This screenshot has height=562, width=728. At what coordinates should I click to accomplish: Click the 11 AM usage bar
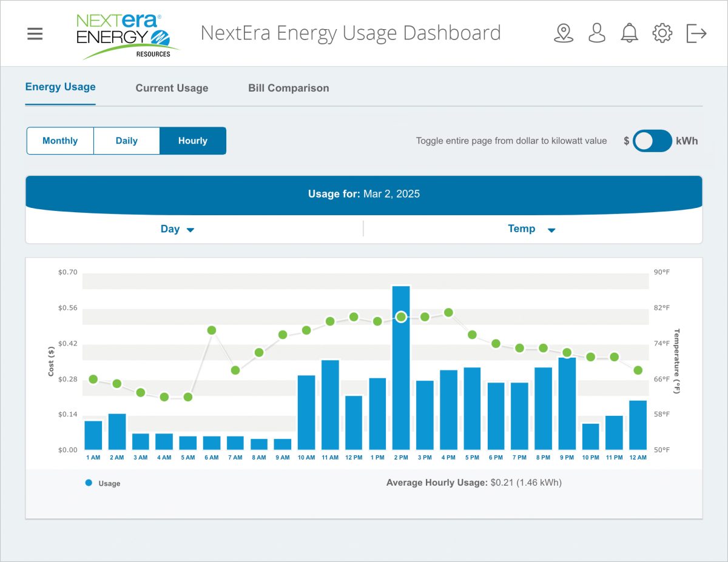pyautogui.click(x=330, y=405)
